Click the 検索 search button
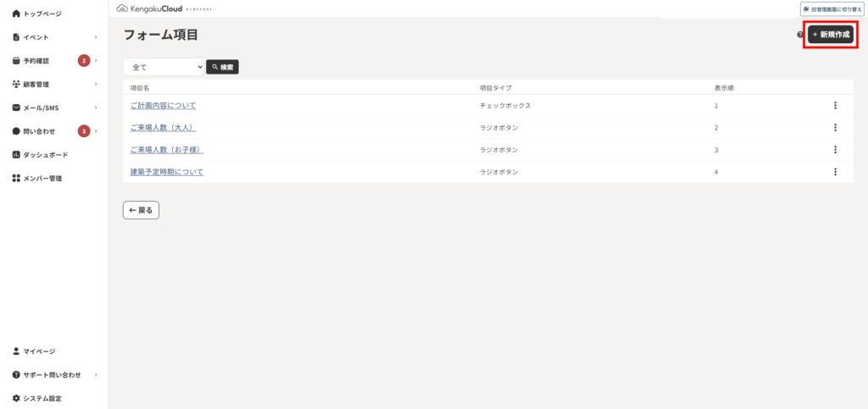 click(223, 67)
